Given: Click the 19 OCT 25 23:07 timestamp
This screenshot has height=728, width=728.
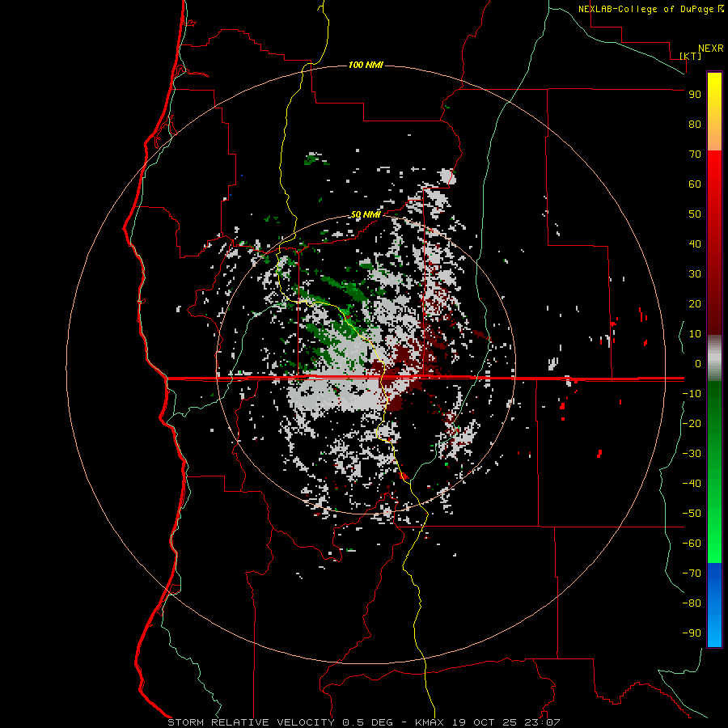Looking at the screenshot, I should 505,722.
